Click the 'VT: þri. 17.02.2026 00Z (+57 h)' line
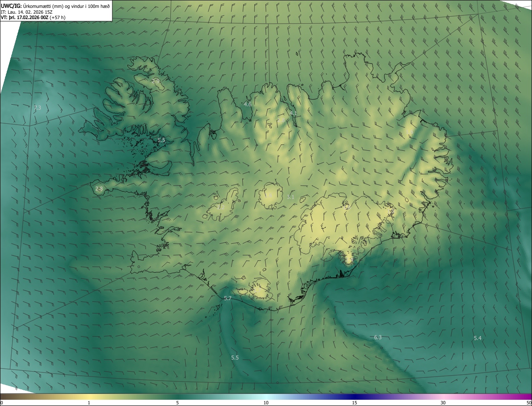Screen dimensions: 532x406 coord(33,17)
